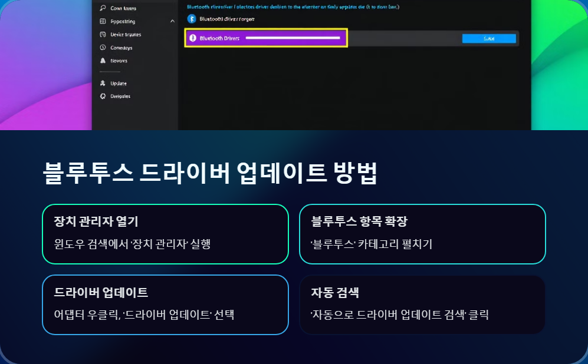
Task: Click the '장치 관리자 열기' card
Action: click(x=165, y=234)
